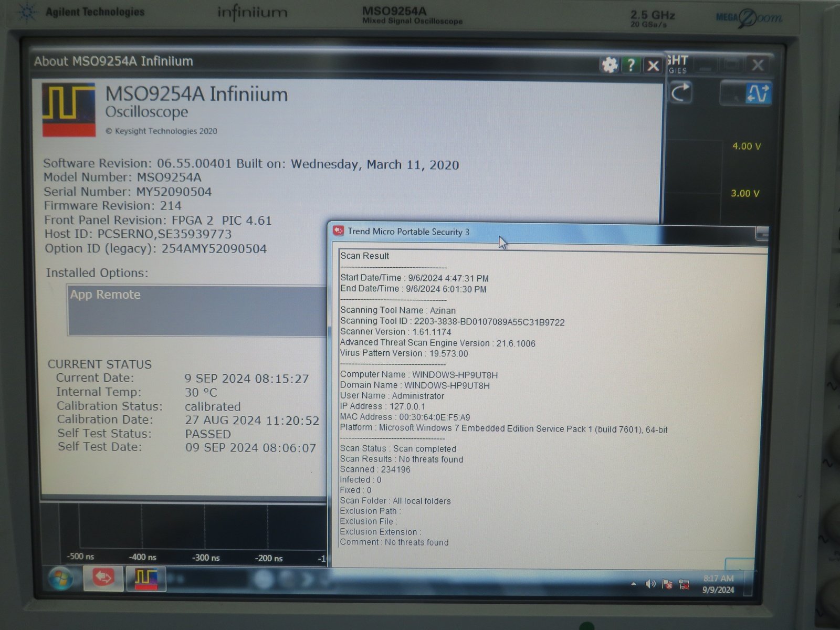Click the Front Panel Revision FPGA 2 line
This screenshot has width=840, height=630.
click(x=158, y=220)
